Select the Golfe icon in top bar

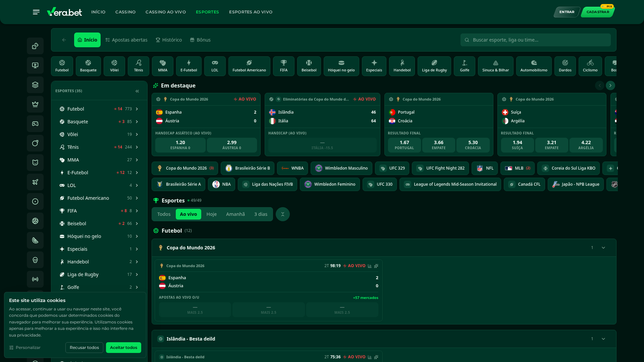465,66
